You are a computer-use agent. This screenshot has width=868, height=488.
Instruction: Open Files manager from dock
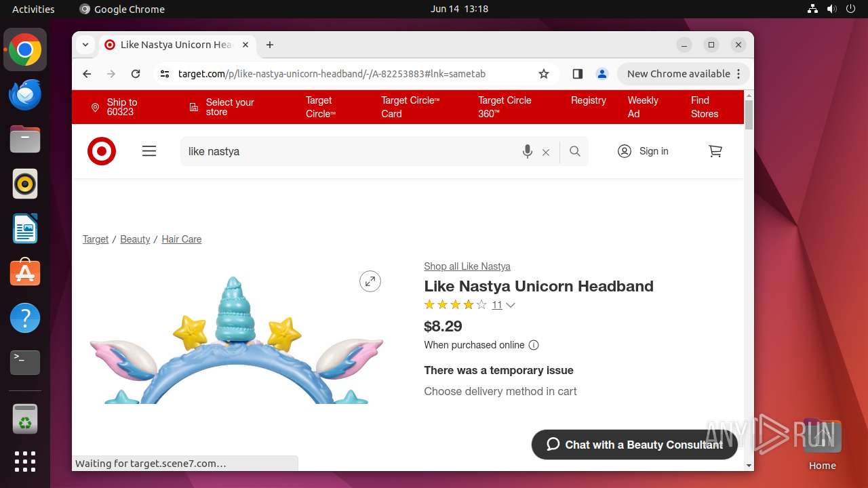click(25, 139)
